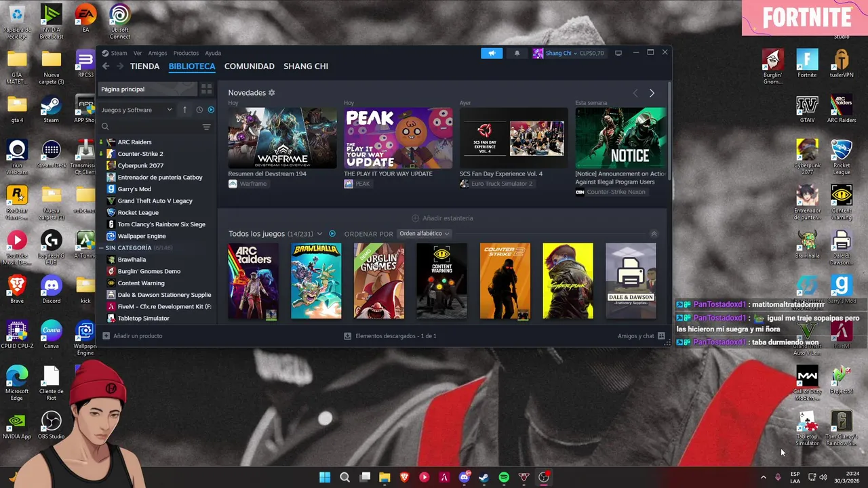Show next Novedades items with right arrow

click(x=652, y=93)
